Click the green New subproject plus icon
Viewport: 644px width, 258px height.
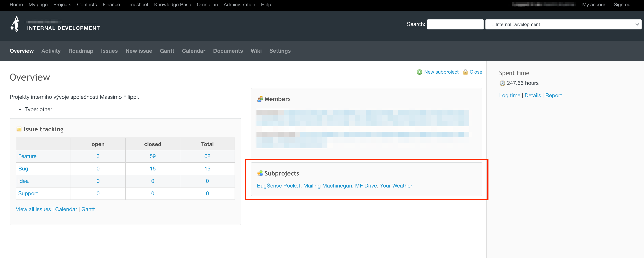[x=419, y=72]
